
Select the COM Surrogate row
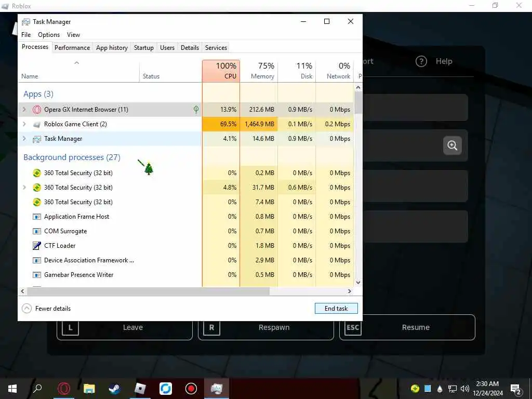click(x=186, y=231)
